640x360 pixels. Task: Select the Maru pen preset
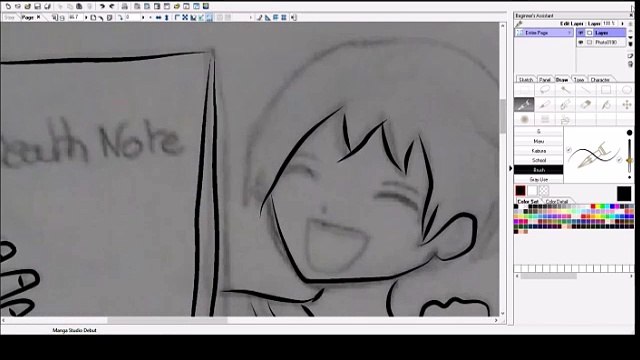click(538, 141)
